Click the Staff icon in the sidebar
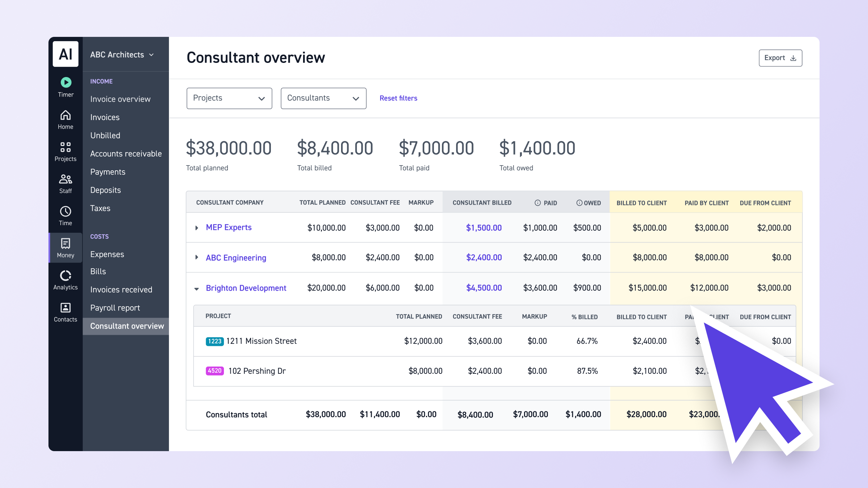 click(x=65, y=179)
